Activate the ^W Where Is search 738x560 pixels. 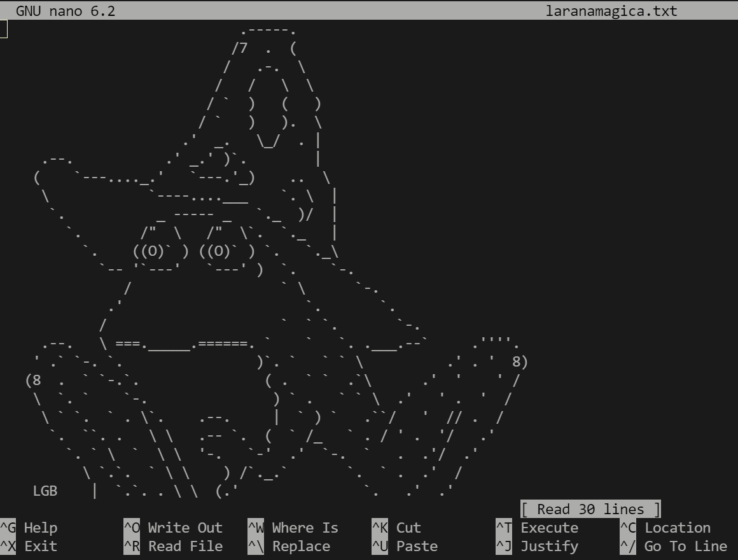click(x=293, y=528)
